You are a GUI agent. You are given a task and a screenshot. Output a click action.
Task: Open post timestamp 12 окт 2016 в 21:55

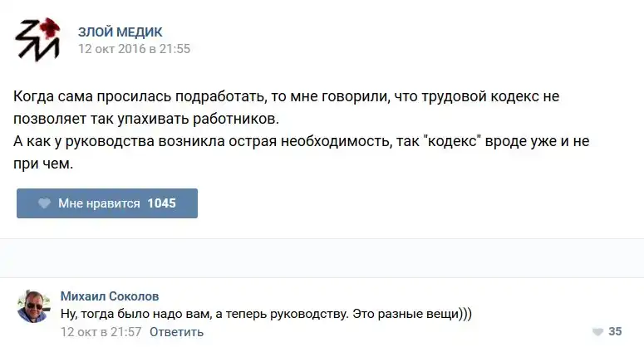click(134, 49)
